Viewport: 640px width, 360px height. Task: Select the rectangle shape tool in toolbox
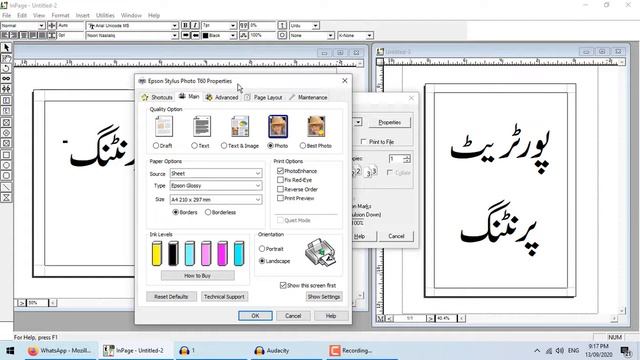coord(6,155)
